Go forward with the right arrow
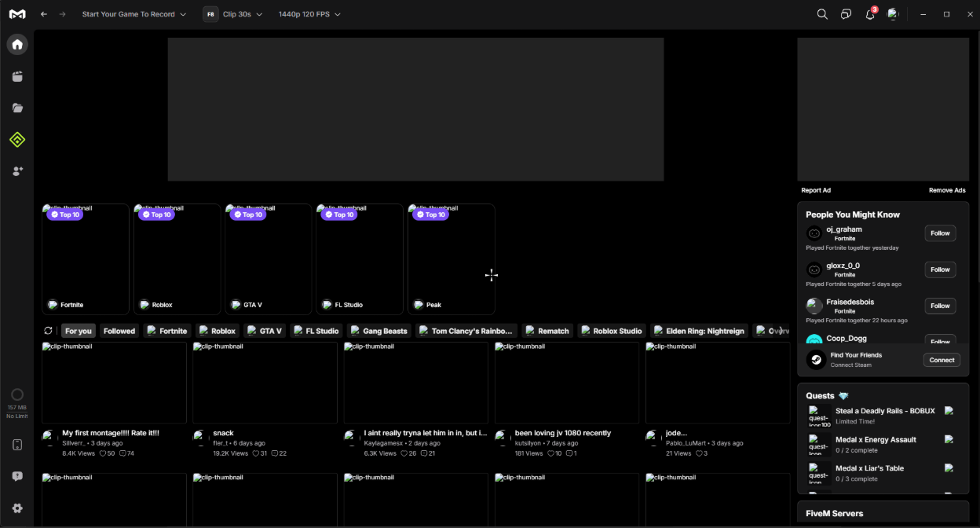 pos(63,14)
